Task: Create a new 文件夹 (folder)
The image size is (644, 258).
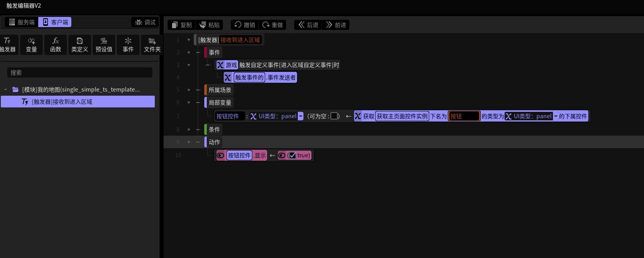Action: point(152,45)
